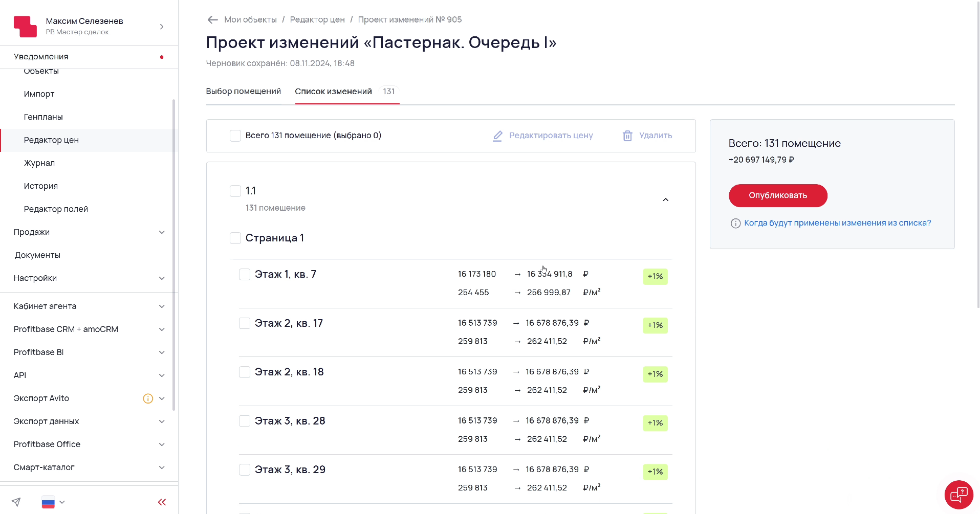
Task: Open История in sidebar
Action: [x=41, y=186]
